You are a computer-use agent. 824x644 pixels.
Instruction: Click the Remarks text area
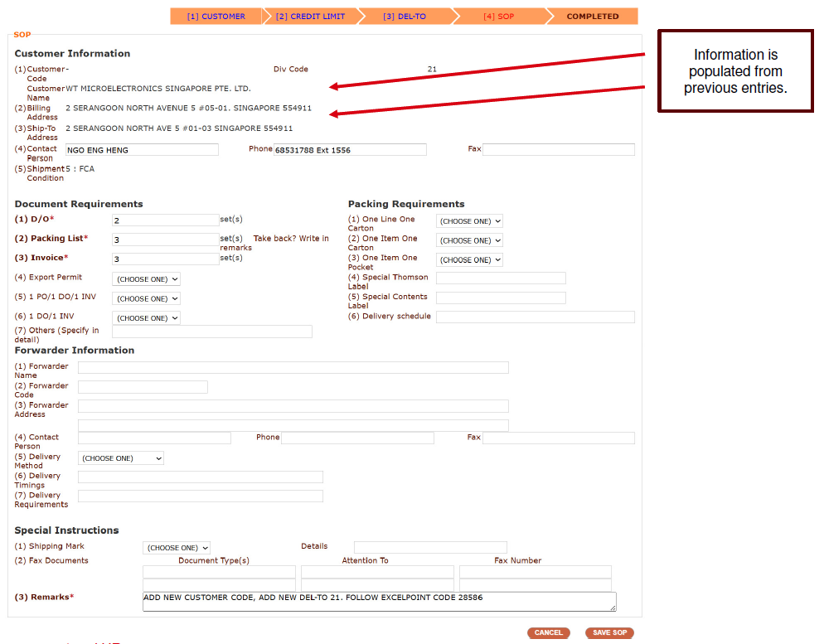point(379,602)
